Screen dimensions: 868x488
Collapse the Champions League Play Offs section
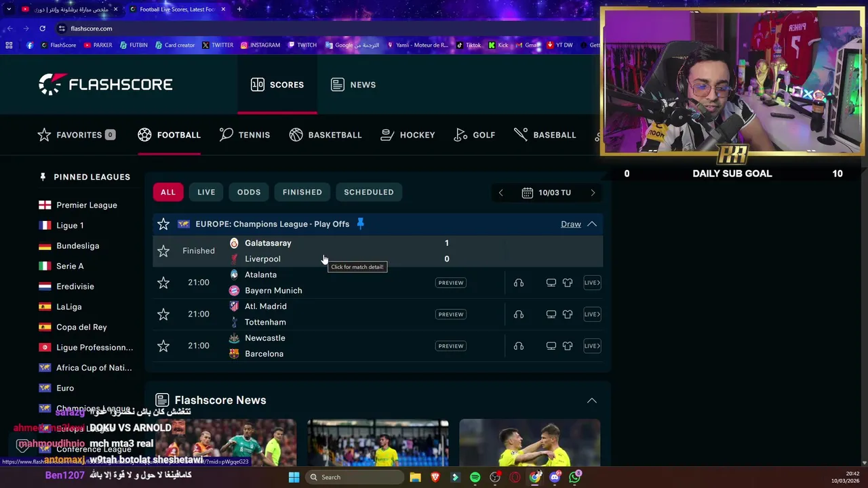[592, 224]
